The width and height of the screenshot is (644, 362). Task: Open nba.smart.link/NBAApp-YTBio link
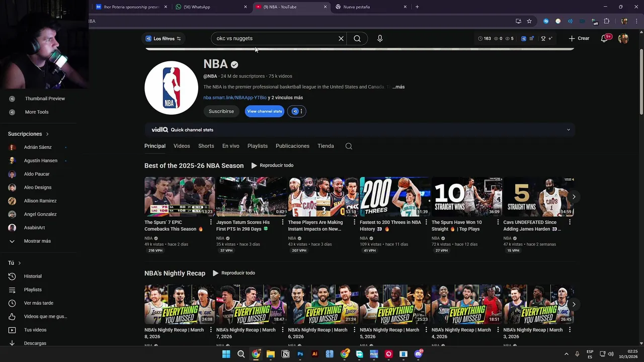[x=235, y=98]
